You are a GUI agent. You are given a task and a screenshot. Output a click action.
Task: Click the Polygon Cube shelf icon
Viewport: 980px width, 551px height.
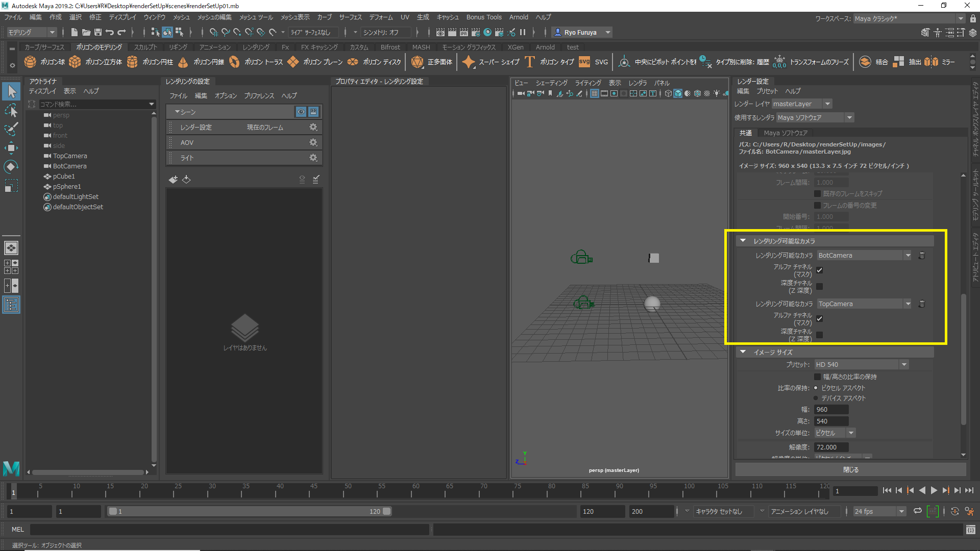75,62
